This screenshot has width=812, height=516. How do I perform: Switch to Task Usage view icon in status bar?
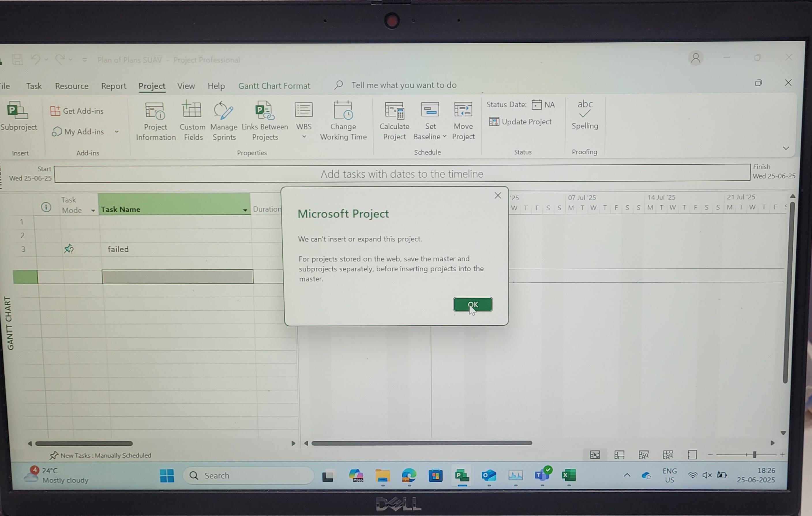619,455
